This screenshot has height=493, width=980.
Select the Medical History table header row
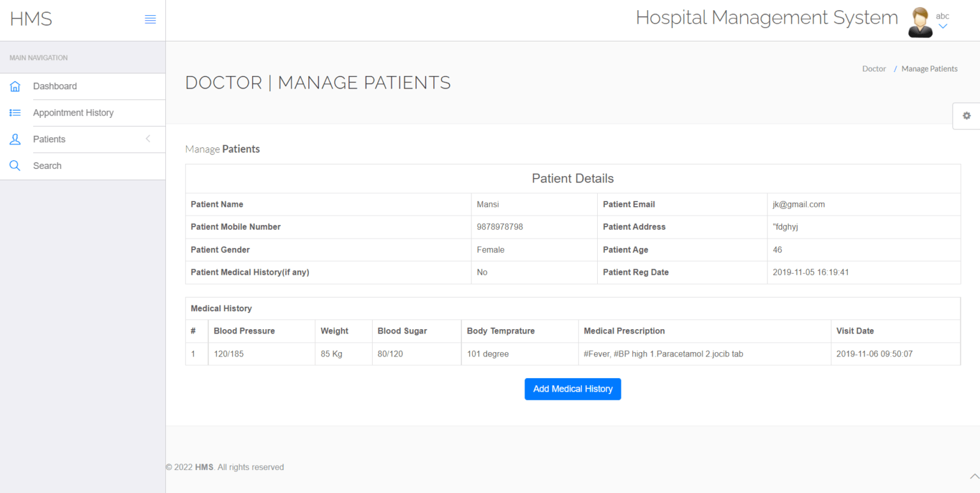point(221,308)
